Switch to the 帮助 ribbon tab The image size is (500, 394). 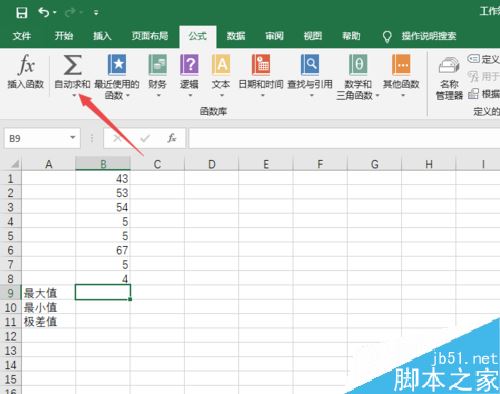coord(351,36)
